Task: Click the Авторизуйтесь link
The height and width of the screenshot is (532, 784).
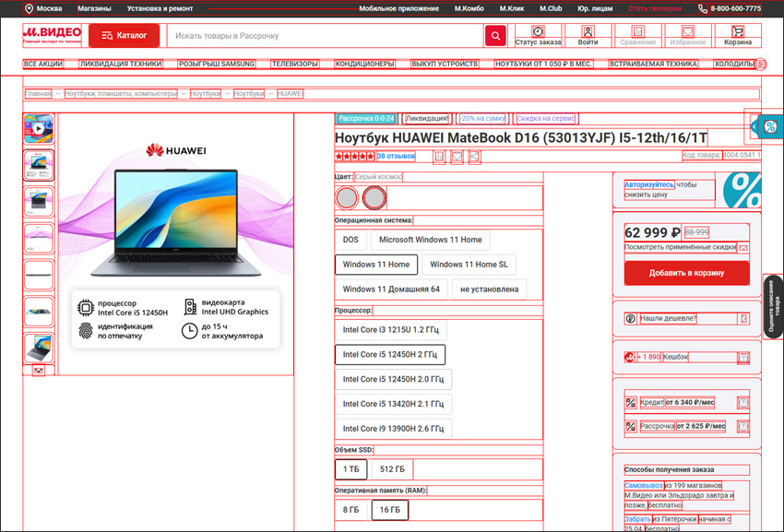Action: 649,184
